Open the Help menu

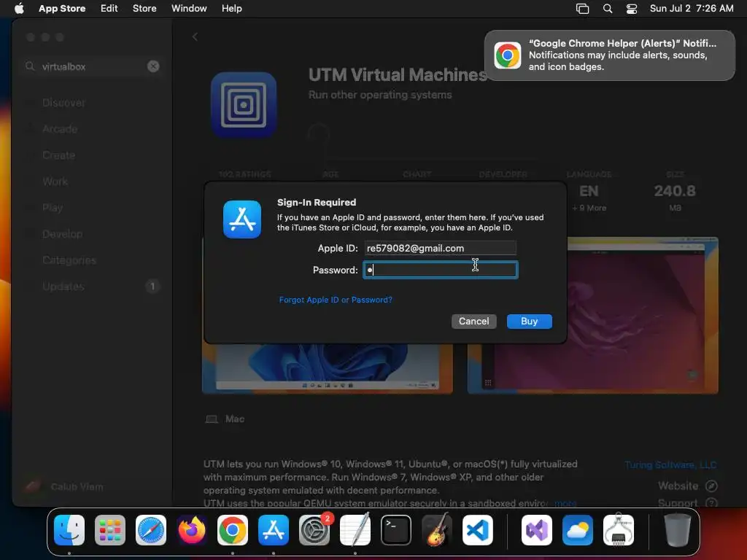231,8
